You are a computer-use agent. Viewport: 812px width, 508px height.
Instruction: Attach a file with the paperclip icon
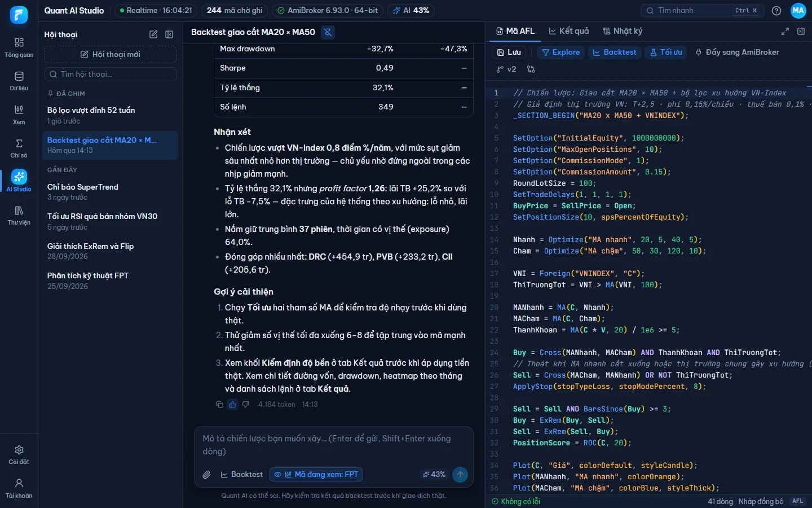(x=206, y=475)
